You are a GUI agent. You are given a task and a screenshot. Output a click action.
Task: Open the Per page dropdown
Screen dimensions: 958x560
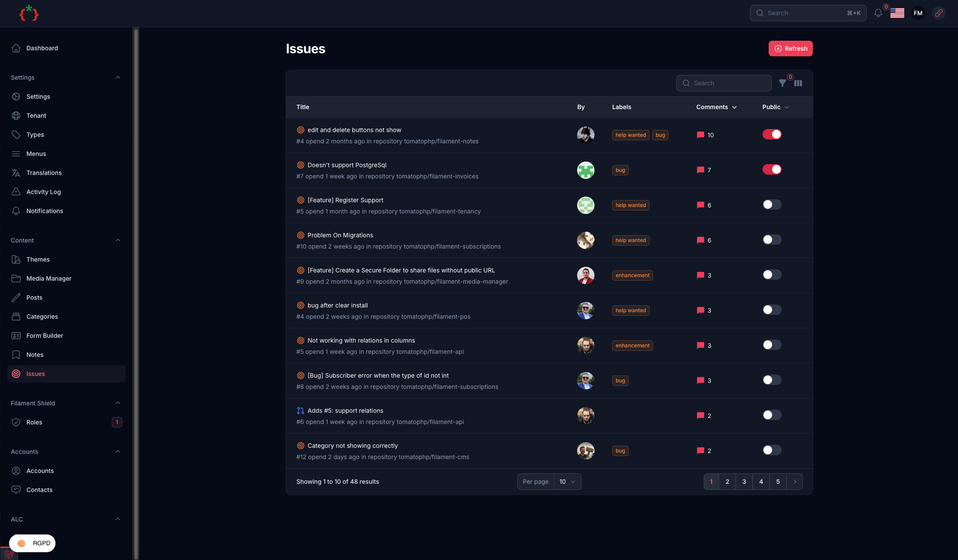pyautogui.click(x=567, y=482)
